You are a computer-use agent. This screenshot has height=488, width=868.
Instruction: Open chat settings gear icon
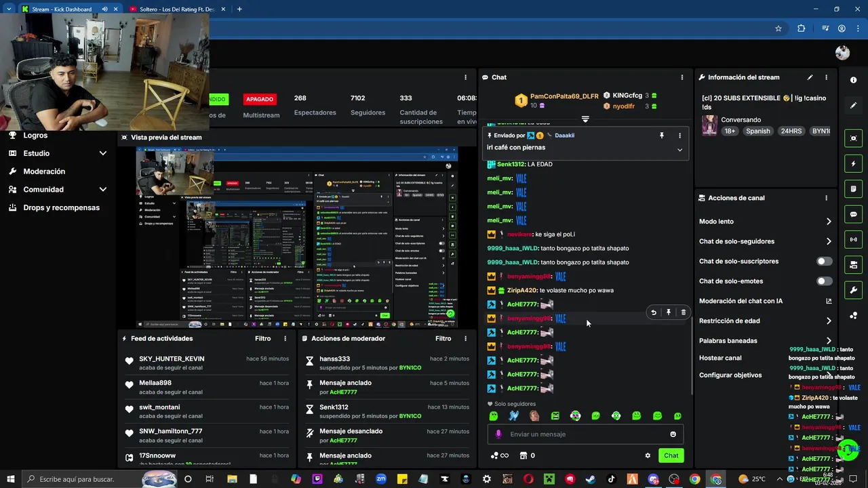click(x=648, y=455)
